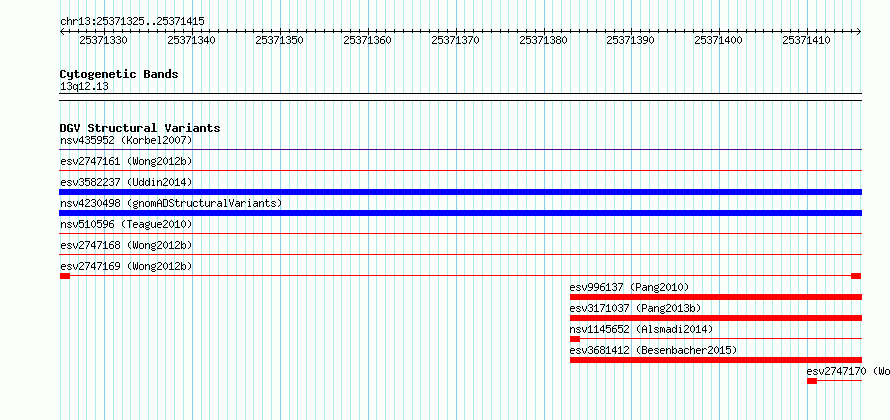Click the ruler's left arrowhead

[62, 31]
